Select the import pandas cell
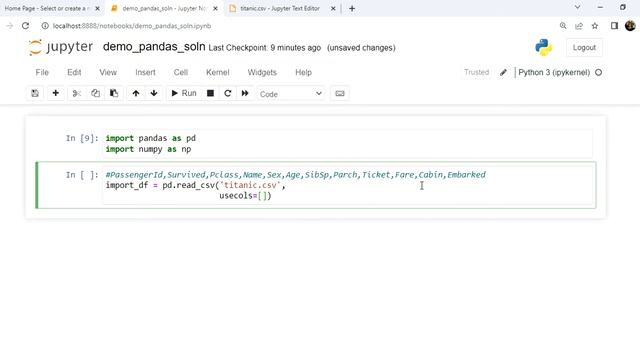Screen dimensions: 640x360 (x=347, y=144)
